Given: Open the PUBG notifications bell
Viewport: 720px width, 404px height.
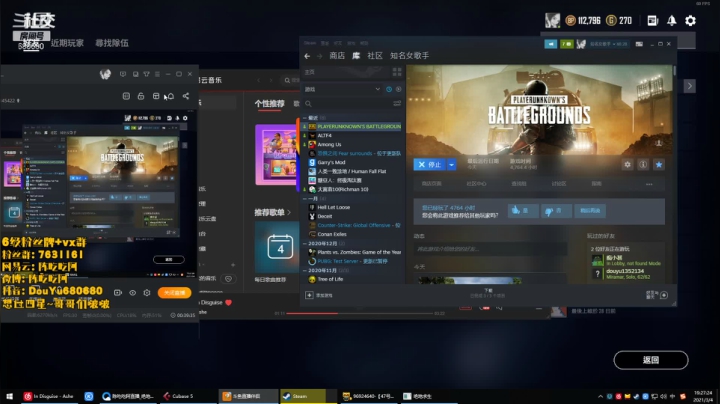Looking at the screenshot, I should [x=671, y=21].
